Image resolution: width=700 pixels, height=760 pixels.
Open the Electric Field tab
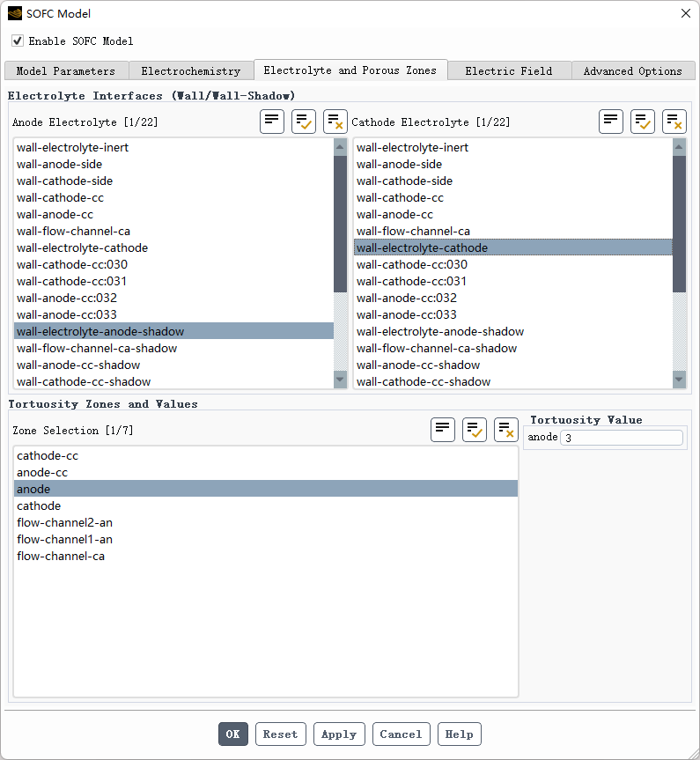(x=509, y=71)
